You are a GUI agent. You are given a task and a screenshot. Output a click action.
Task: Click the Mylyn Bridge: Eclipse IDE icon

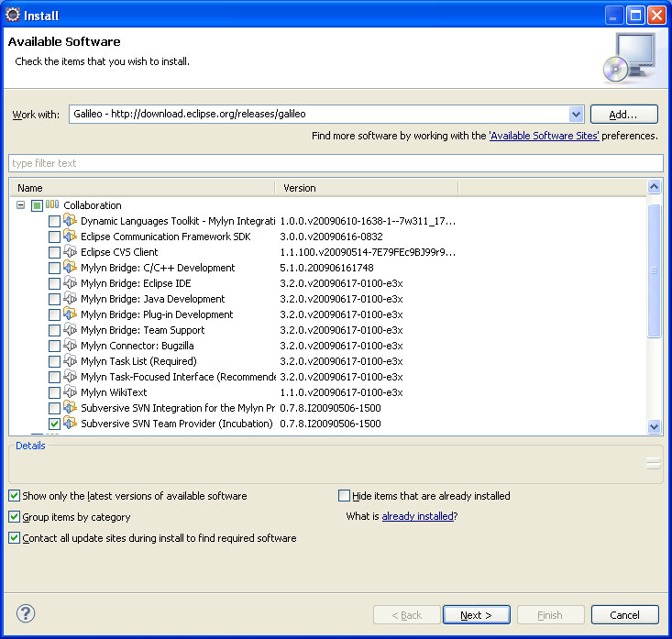tap(70, 283)
